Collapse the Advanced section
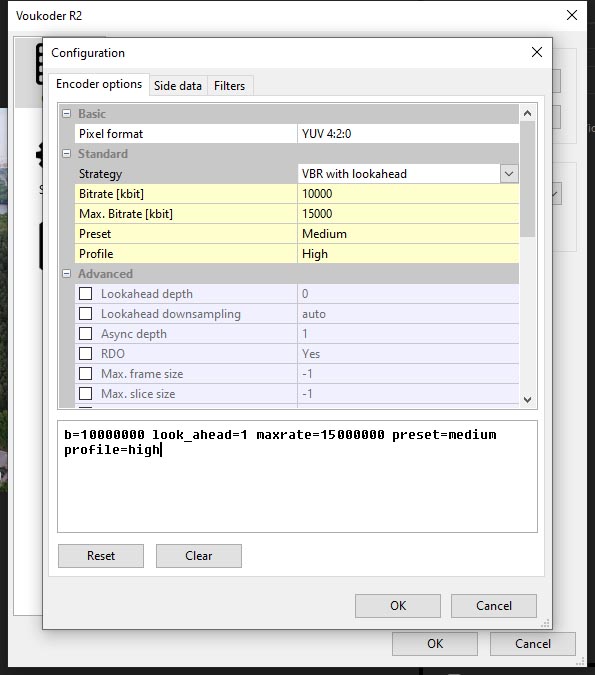595x675 pixels. pos(66,274)
